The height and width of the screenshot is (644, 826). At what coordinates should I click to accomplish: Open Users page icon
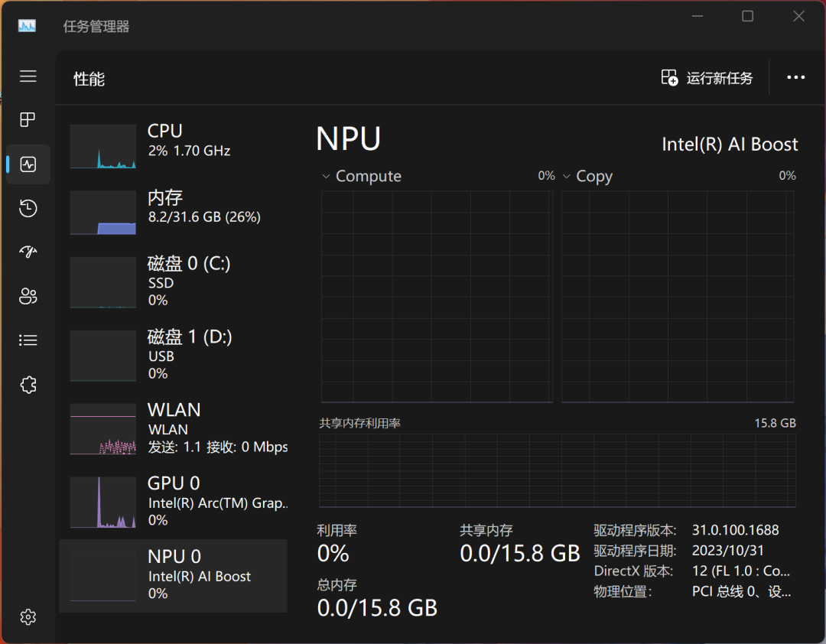28,296
